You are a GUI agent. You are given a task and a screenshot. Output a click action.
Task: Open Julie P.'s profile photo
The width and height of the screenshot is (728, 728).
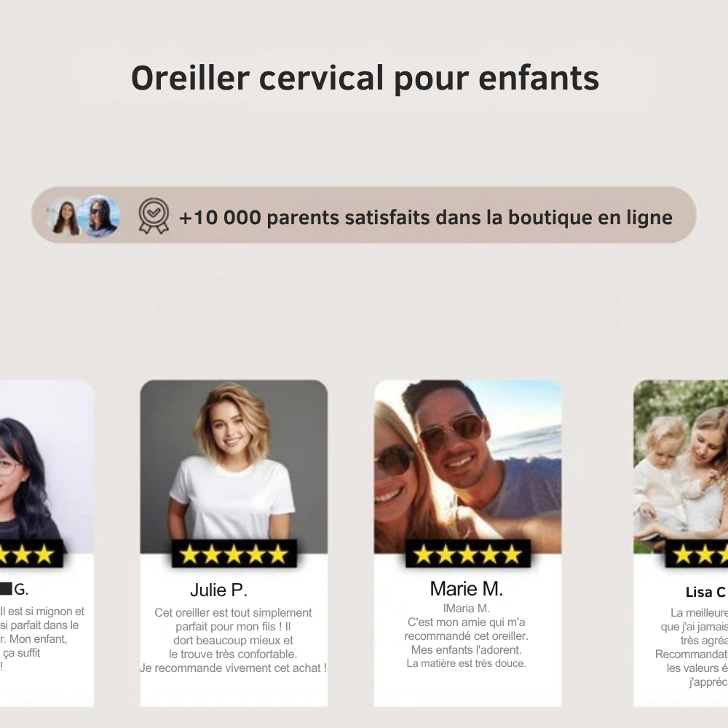coord(234,466)
